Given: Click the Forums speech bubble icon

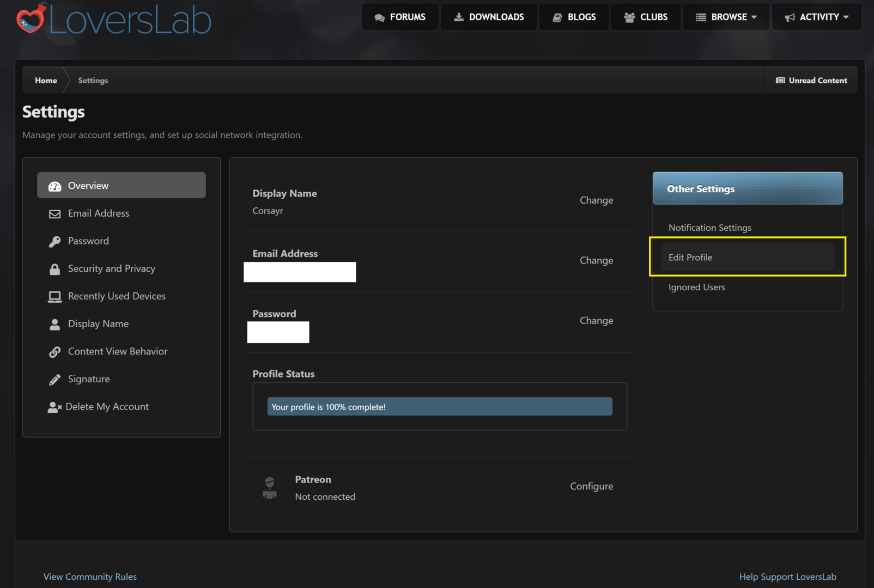Looking at the screenshot, I should 380,17.
